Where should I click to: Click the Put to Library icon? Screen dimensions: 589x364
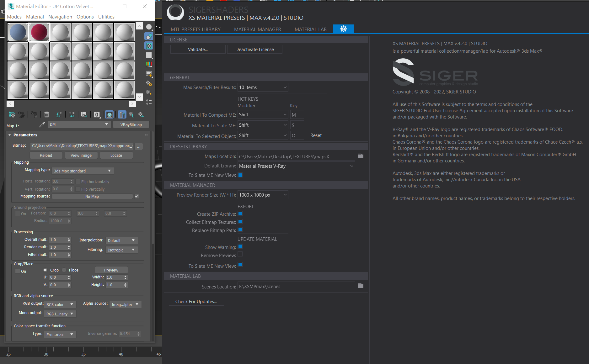pyautogui.click(x=84, y=115)
